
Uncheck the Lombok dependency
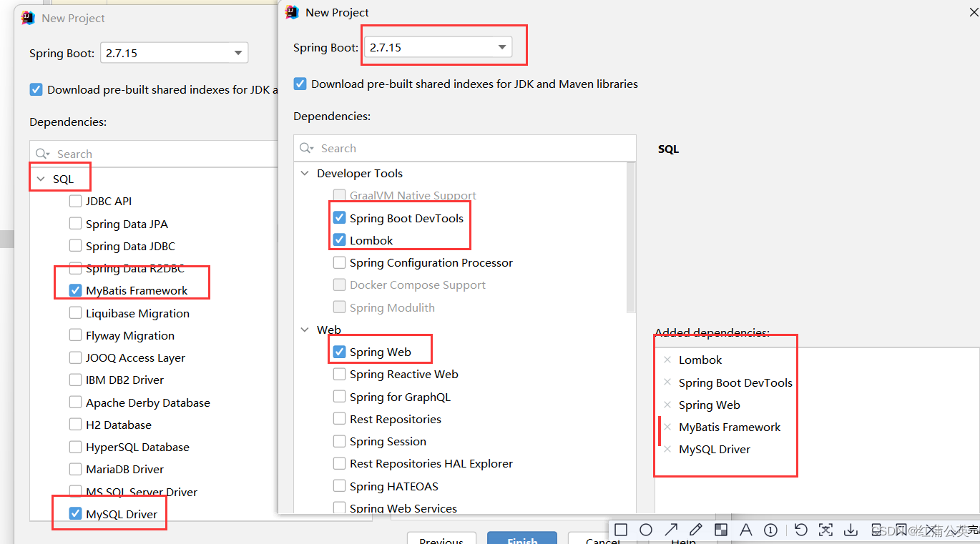click(340, 240)
